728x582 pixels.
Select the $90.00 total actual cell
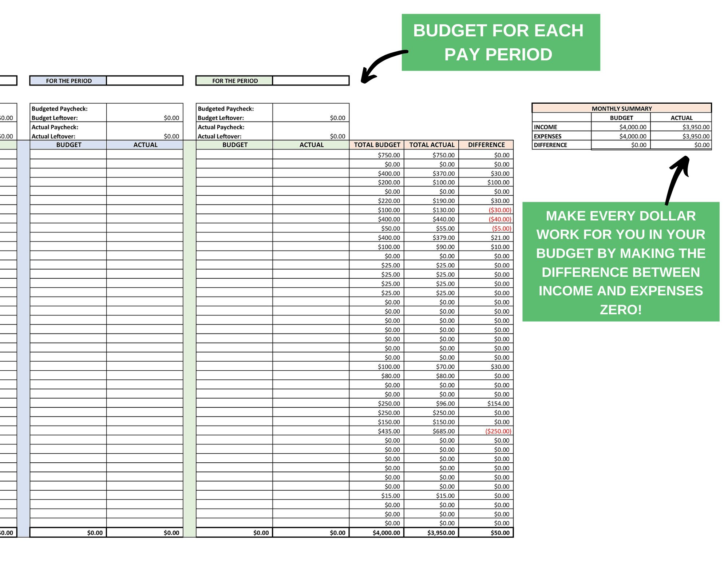point(431,247)
